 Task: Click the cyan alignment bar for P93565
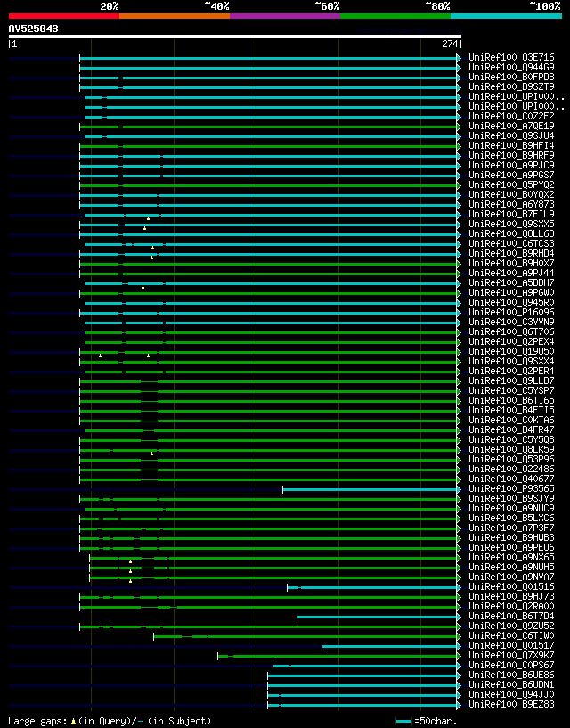coord(370,489)
